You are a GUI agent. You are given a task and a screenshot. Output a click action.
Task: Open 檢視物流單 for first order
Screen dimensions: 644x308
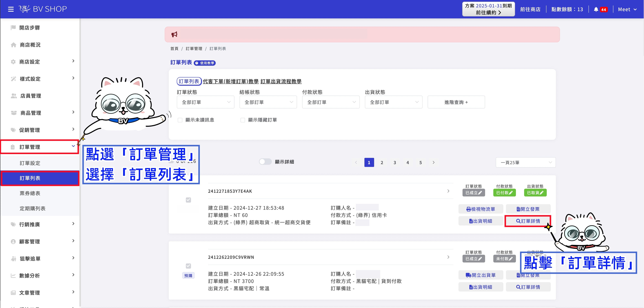[x=481, y=209]
